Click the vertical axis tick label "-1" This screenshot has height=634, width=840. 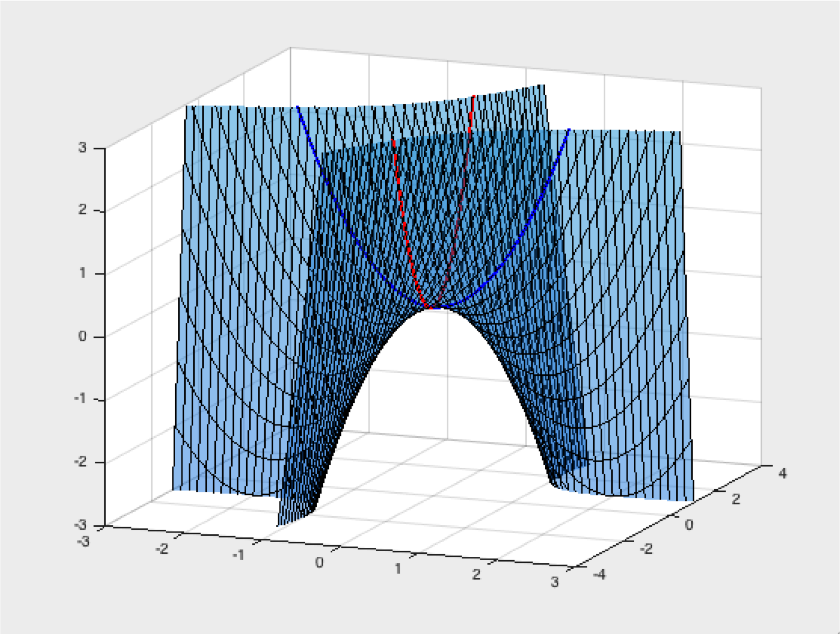click(81, 399)
